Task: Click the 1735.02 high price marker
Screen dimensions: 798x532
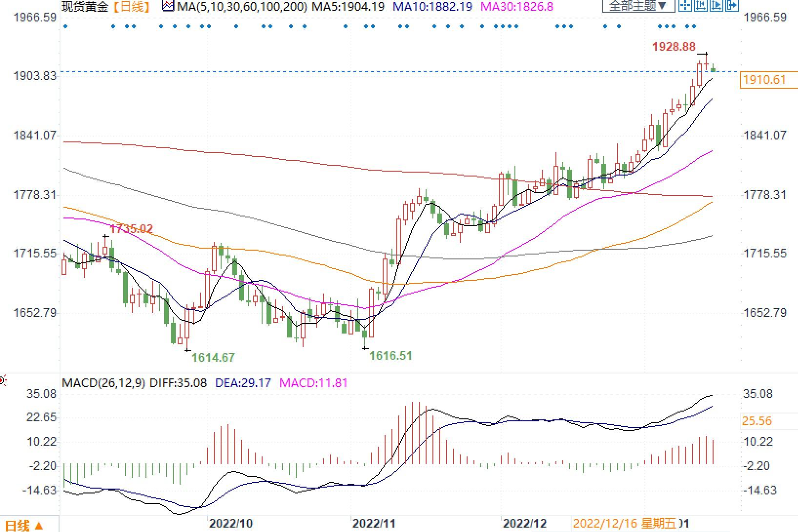Action: (x=131, y=229)
